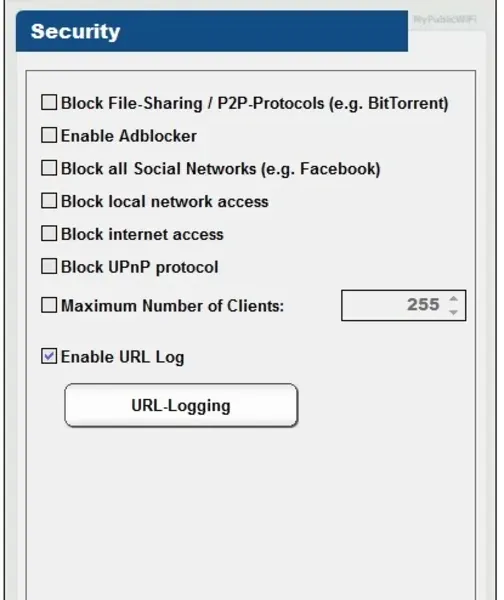This screenshot has height=600, width=504.
Task: Enable the Block UPnP protocol checkbox
Action: coord(49,266)
